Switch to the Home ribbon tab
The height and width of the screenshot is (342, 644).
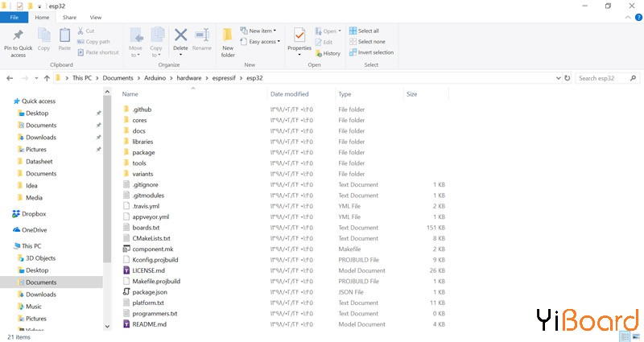(x=42, y=17)
